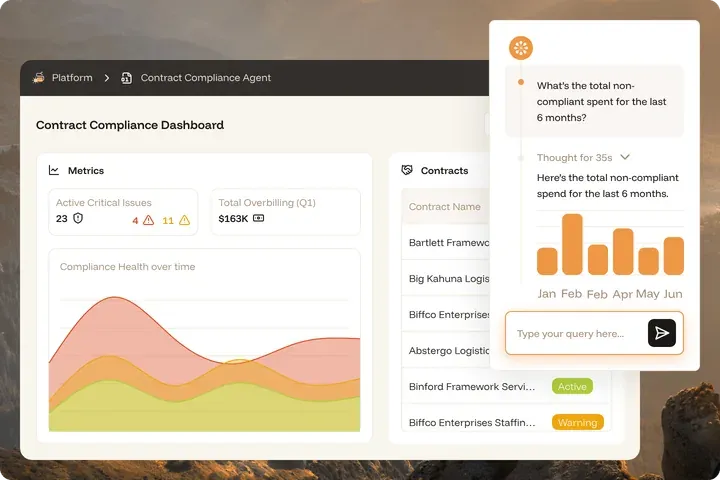Click the Compliance Health over time label
The height and width of the screenshot is (480, 720).
(x=127, y=266)
